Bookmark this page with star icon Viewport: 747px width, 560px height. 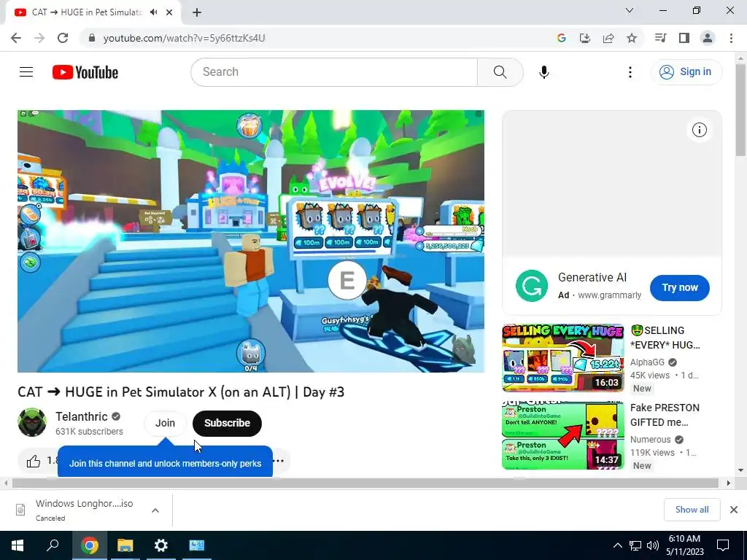point(632,38)
